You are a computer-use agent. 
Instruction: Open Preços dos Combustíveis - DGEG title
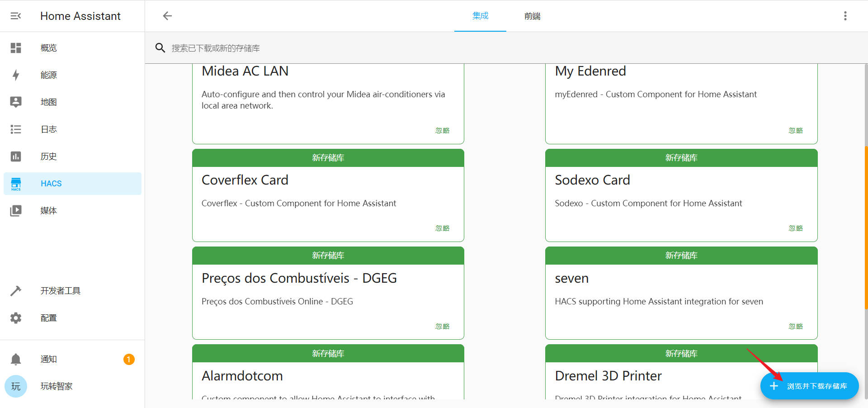(299, 278)
